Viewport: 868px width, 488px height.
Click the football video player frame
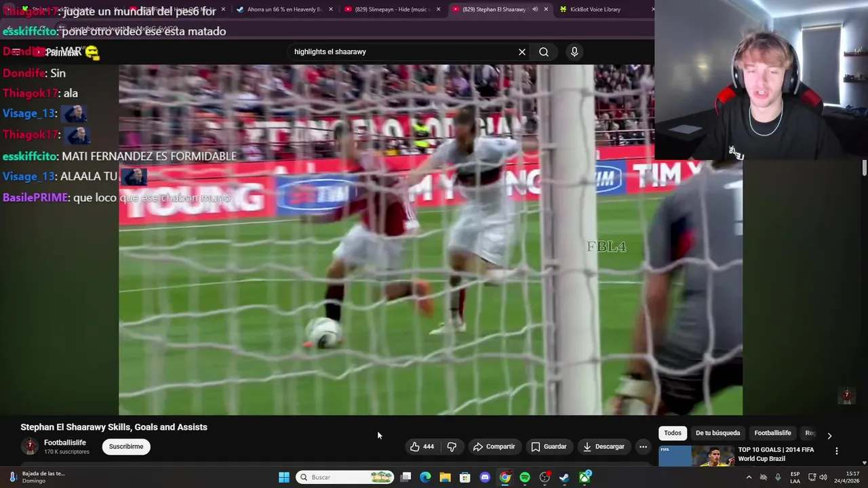(431, 239)
